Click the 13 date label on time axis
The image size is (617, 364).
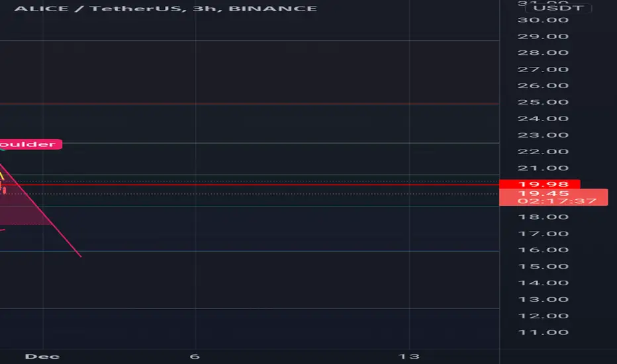click(409, 357)
